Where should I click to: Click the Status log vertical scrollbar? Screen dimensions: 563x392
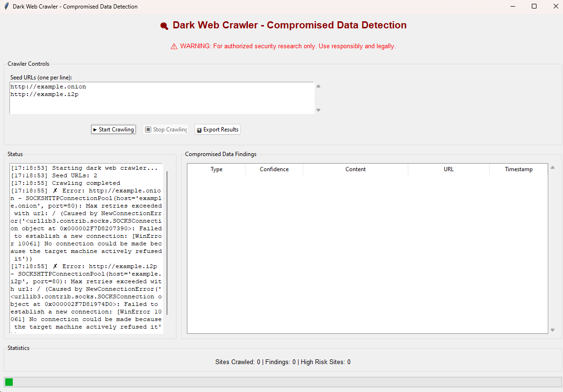pos(167,242)
